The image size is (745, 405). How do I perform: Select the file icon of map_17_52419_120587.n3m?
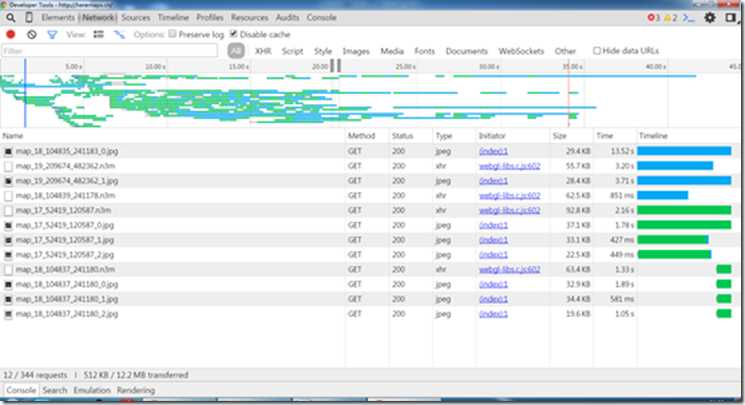coord(8,211)
